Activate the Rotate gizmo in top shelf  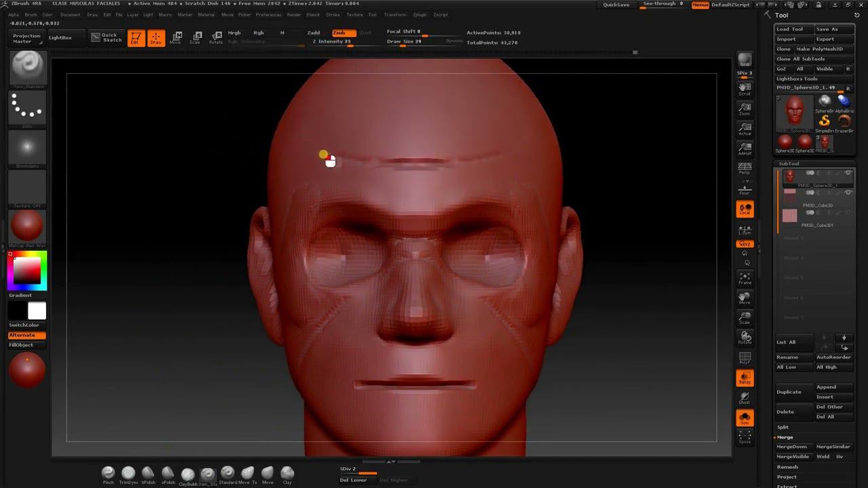click(216, 38)
